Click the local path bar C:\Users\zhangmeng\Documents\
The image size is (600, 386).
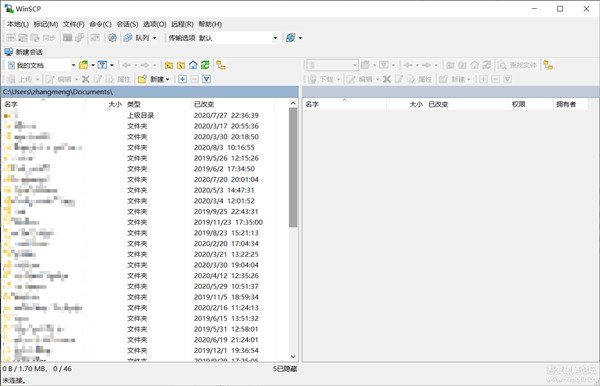click(x=150, y=92)
